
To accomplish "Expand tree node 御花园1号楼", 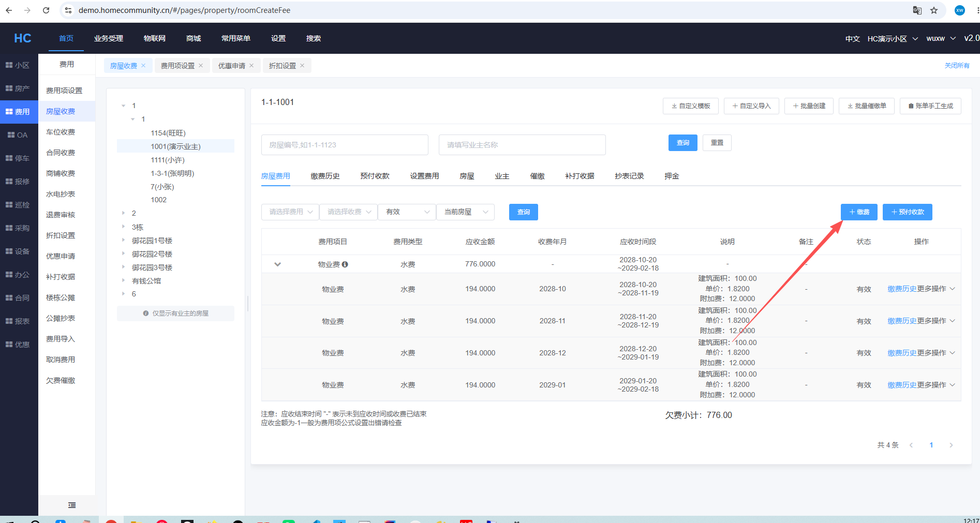I will tap(124, 241).
